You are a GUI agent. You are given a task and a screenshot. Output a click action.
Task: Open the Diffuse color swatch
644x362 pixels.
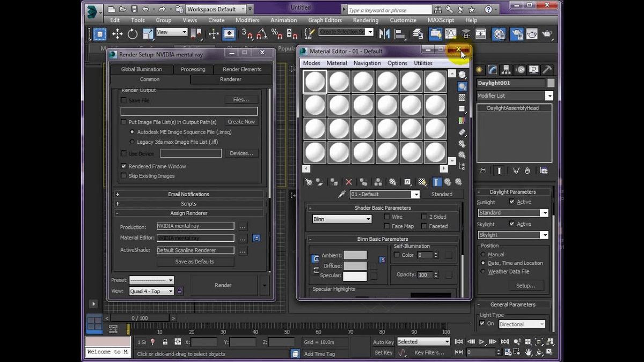click(355, 265)
